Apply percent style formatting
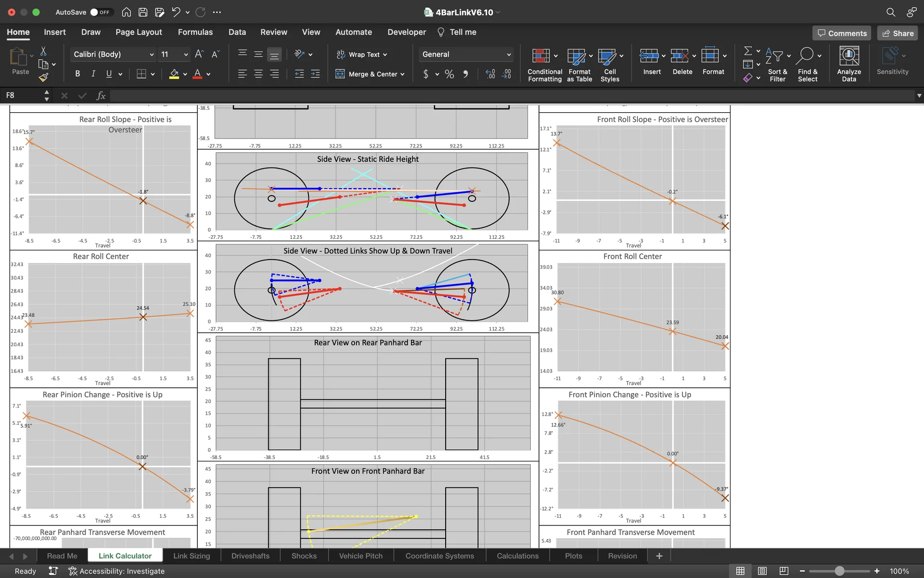The image size is (924, 578). tap(449, 74)
